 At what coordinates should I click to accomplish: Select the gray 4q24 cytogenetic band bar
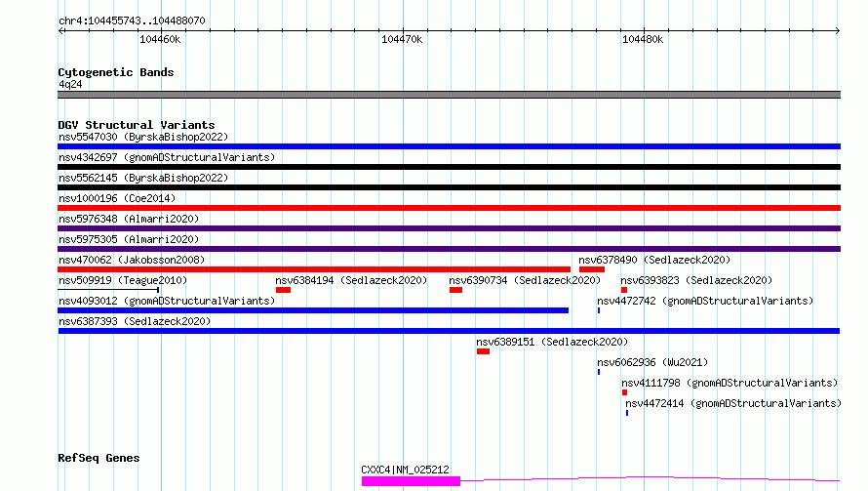click(449, 95)
